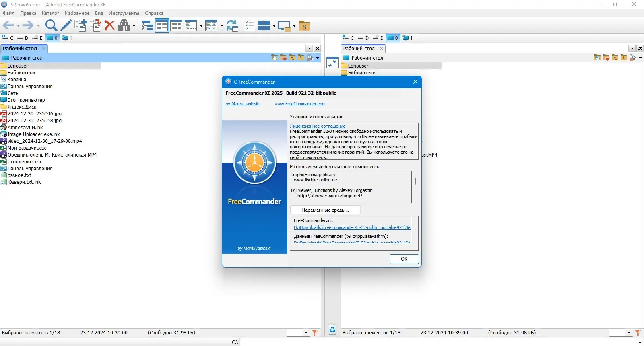Open left panel tab list dropdown

[x=309, y=48]
